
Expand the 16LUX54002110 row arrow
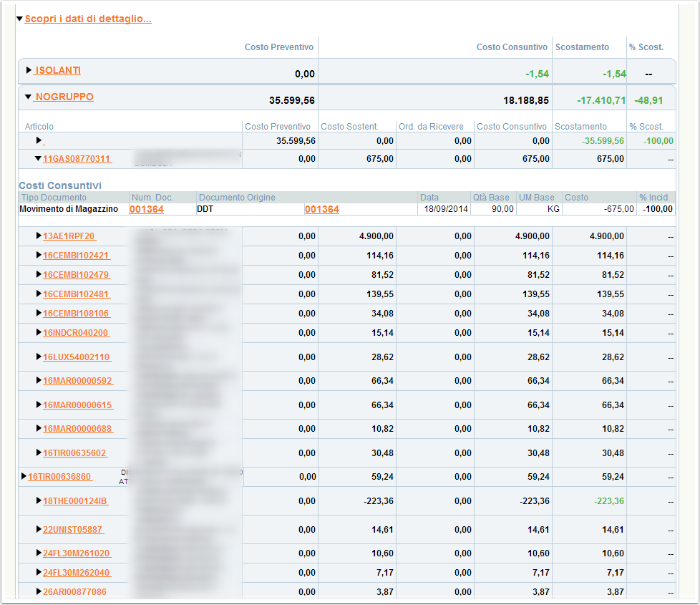point(39,357)
